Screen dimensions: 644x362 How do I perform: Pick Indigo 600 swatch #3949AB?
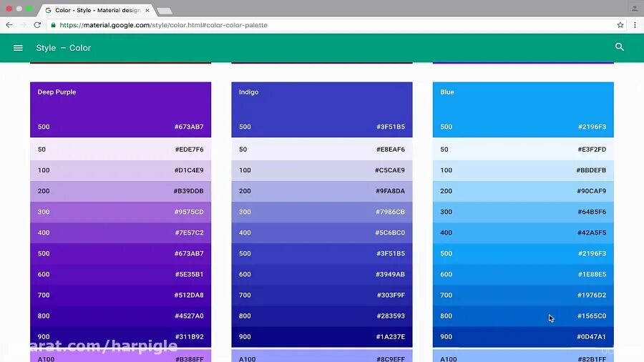coord(321,274)
